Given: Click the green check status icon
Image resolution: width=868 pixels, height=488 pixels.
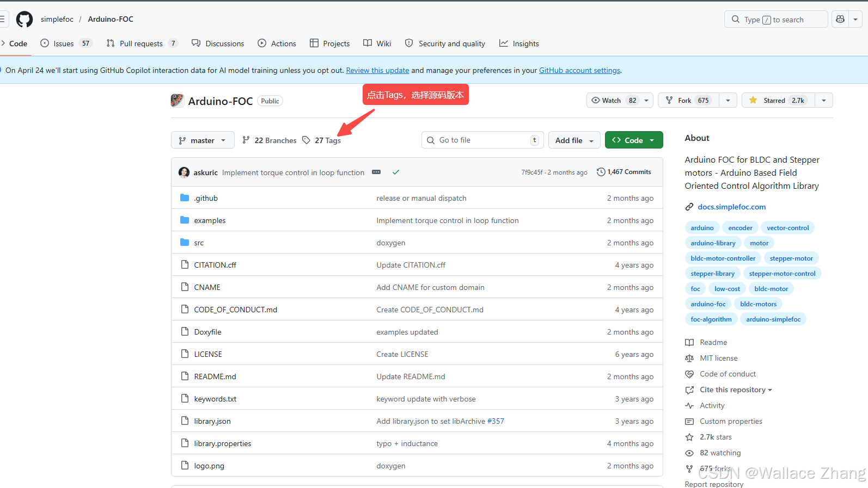Looking at the screenshot, I should pos(396,172).
